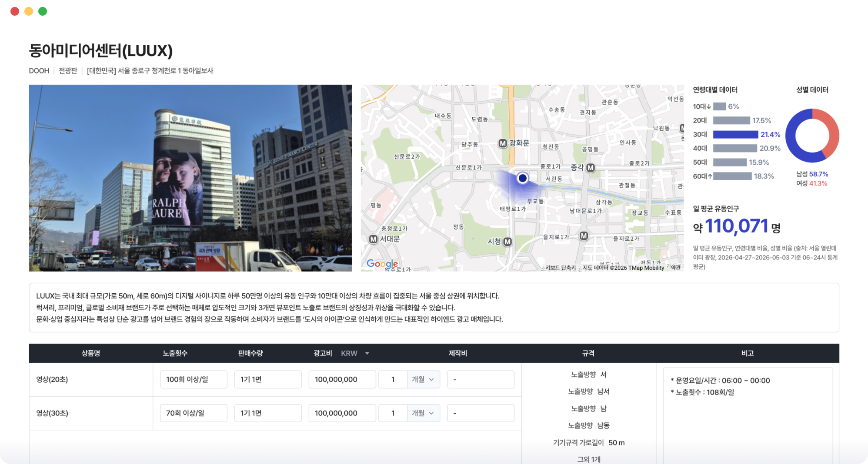Image resolution: width=868 pixels, height=464 pixels.
Task: Select the blue location marker on the map
Action: tap(522, 178)
